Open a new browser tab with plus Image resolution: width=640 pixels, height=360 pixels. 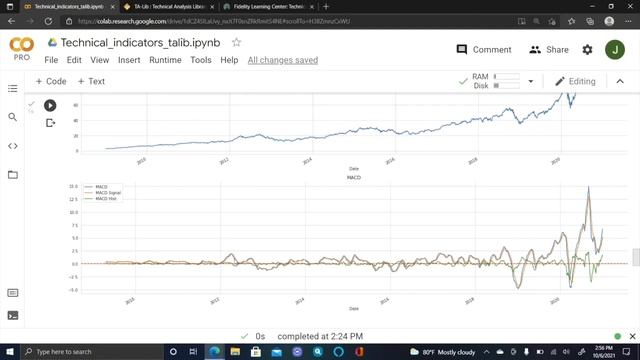326,7
